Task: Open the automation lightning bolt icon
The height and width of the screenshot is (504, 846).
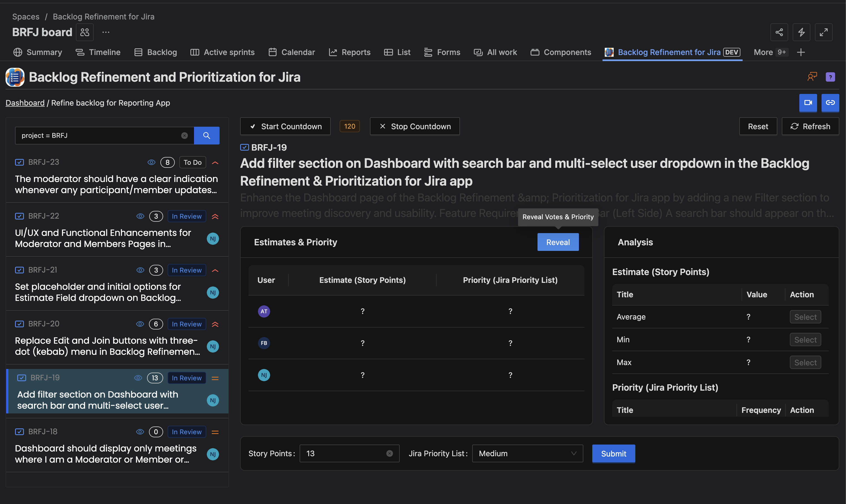Action: 801,32
